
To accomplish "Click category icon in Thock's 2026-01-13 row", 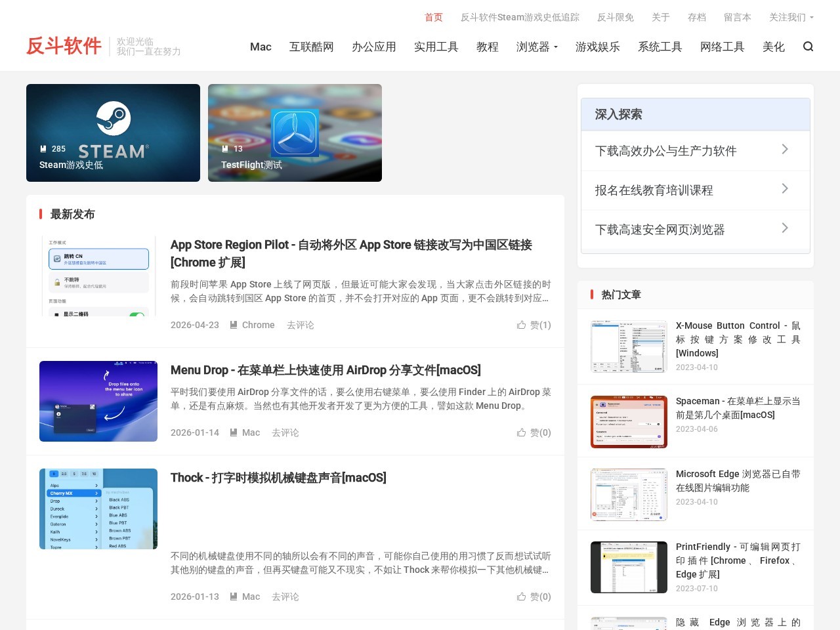I will (234, 597).
